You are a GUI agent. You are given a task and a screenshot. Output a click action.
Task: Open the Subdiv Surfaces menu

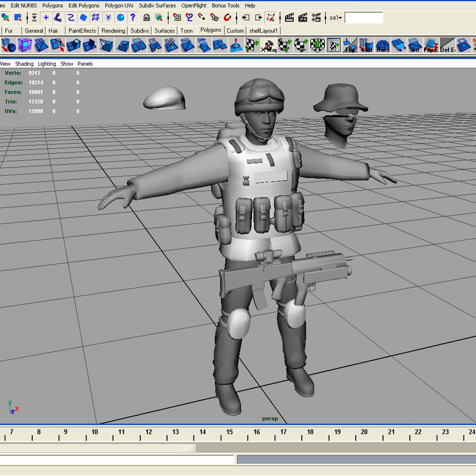157,5
